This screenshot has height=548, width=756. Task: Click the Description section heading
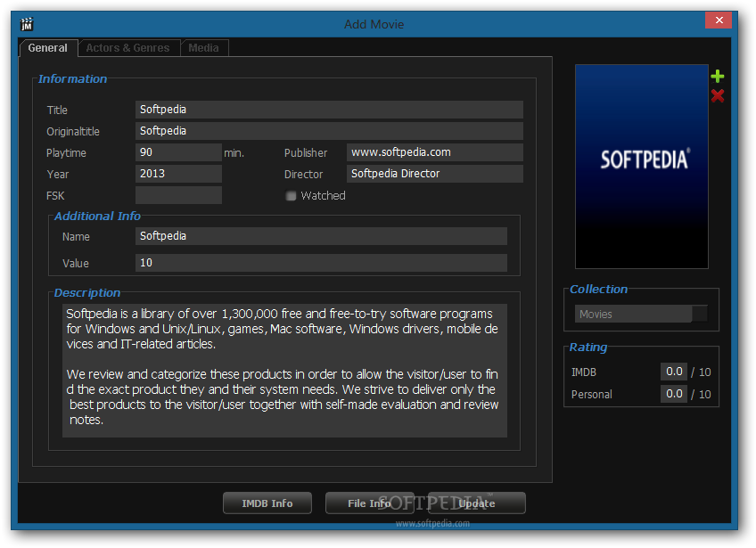click(87, 292)
